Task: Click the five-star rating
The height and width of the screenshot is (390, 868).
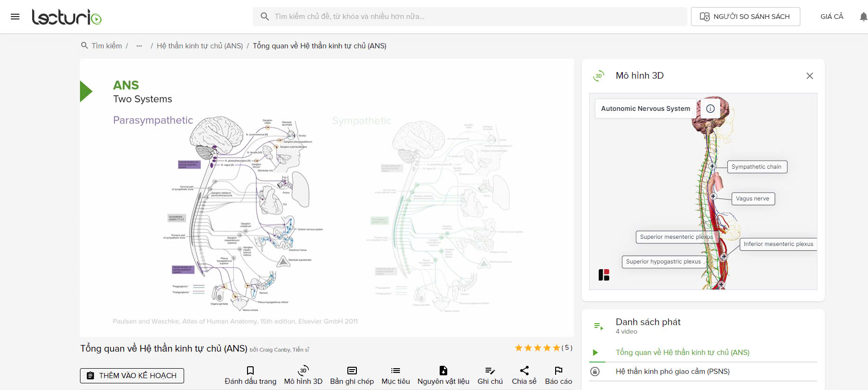Action: tap(538, 348)
